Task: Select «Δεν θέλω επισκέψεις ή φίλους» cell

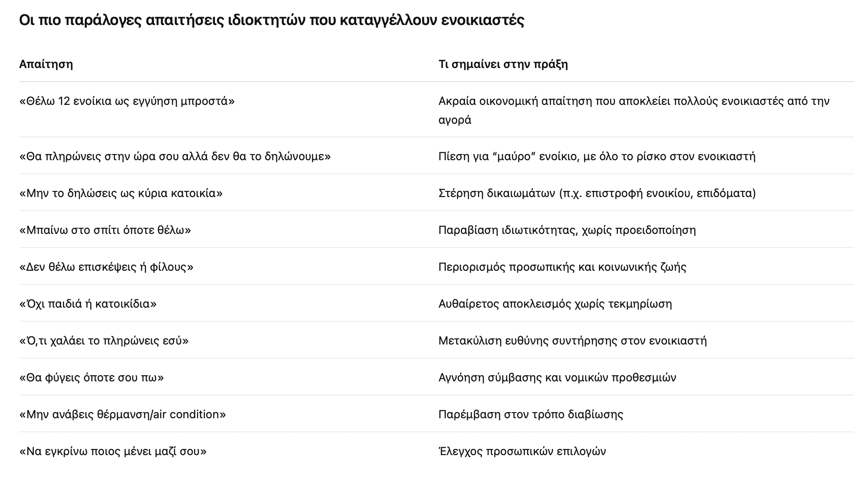Action: click(x=106, y=267)
